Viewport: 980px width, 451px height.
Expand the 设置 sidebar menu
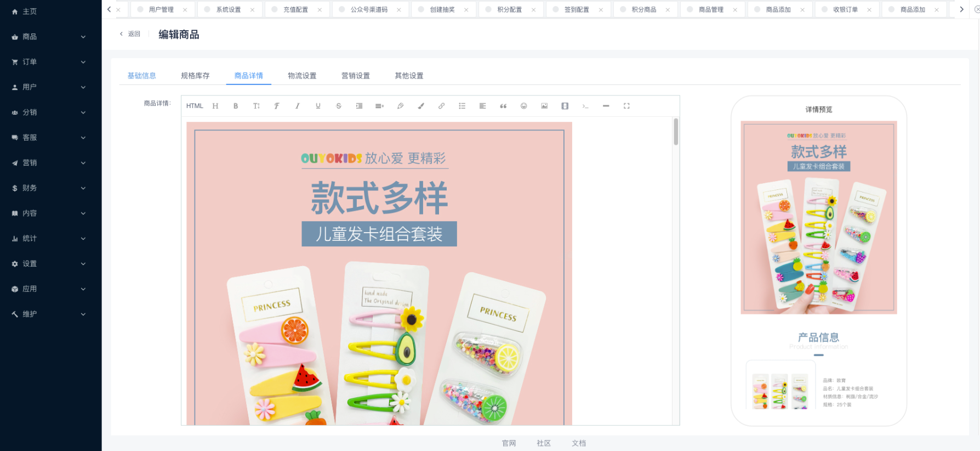click(49, 264)
